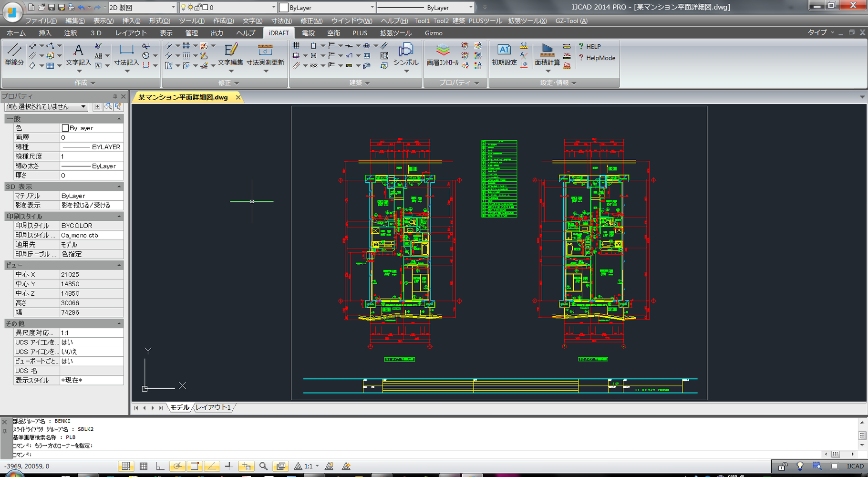
Task: Open 画層コントロール layer control
Action: [443, 55]
